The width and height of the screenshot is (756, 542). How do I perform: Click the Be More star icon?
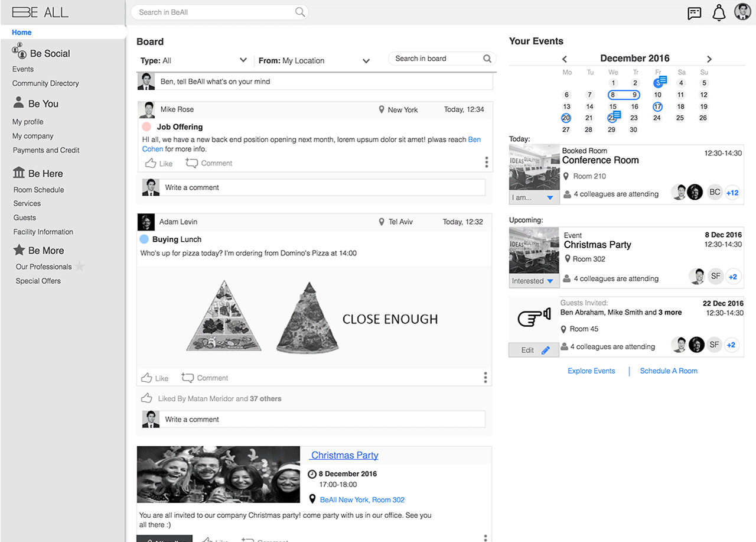pyautogui.click(x=19, y=250)
